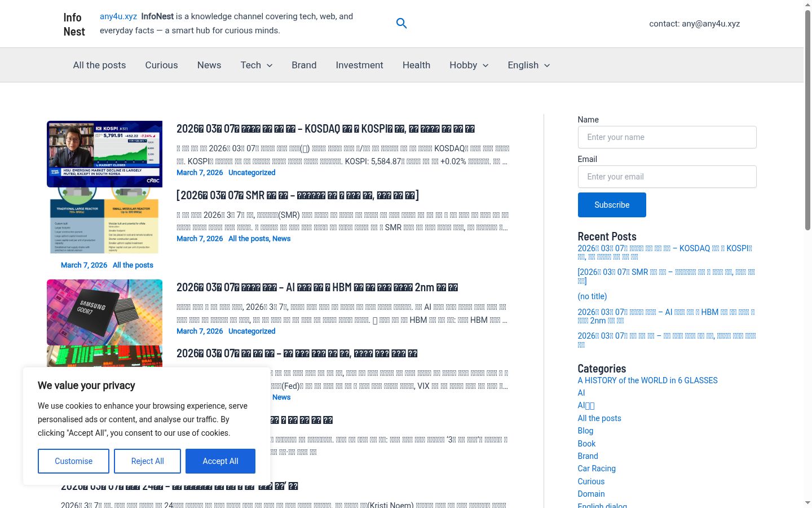The height and width of the screenshot is (508, 812).
Task: Open the Curious navigation menu item
Action: (161, 65)
